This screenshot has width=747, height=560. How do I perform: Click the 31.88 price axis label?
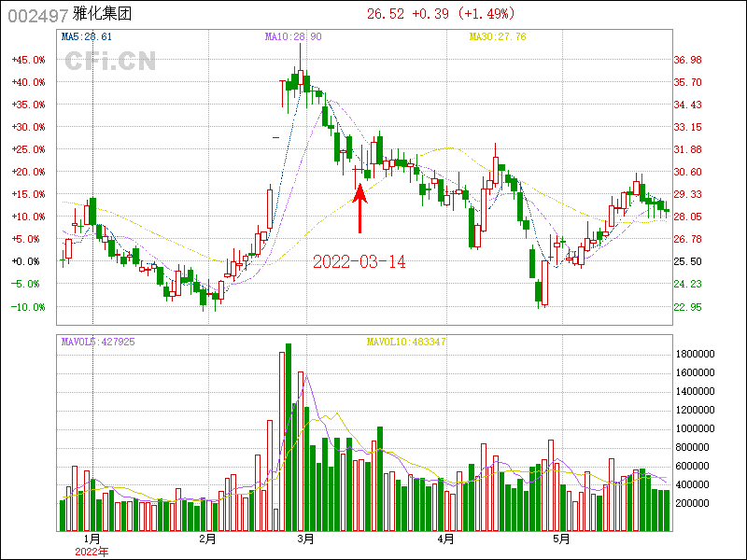pyautogui.click(x=687, y=149)
